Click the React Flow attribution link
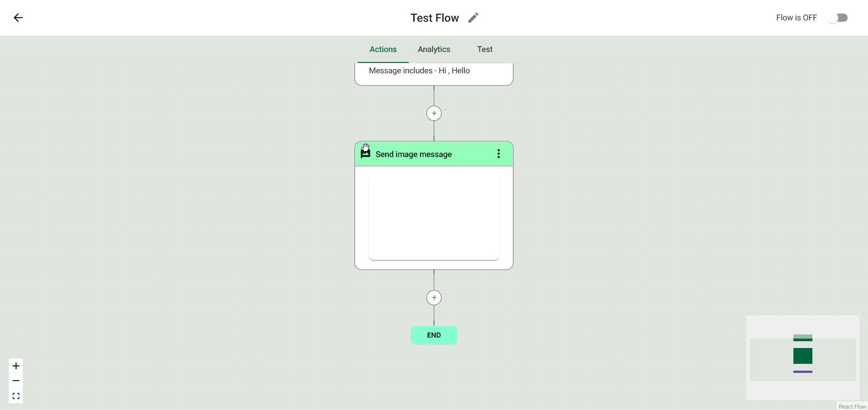 pyautogui.click(x=852, y=406)
